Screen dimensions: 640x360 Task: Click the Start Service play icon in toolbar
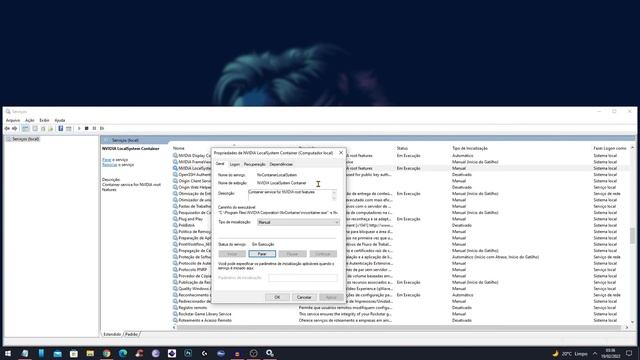[x=79, y=129]
